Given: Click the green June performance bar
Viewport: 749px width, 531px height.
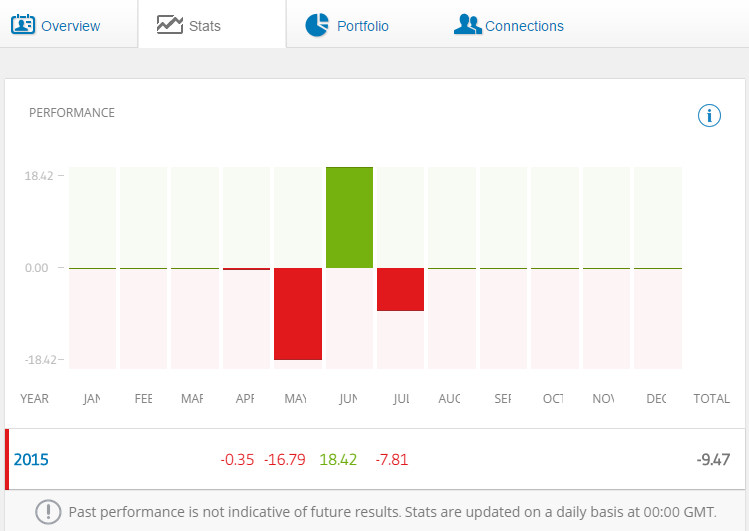Looking at the screenshot, I should pyautogui.click(x=349, y=217).
